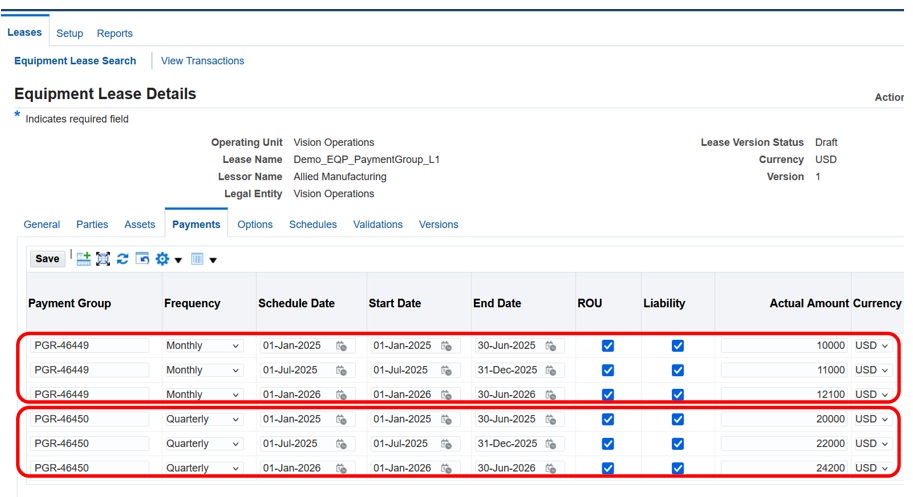Click Actual Amount field showing 10000
The height and width of the screenshot is (497, 913).
[x=784, y=346]
